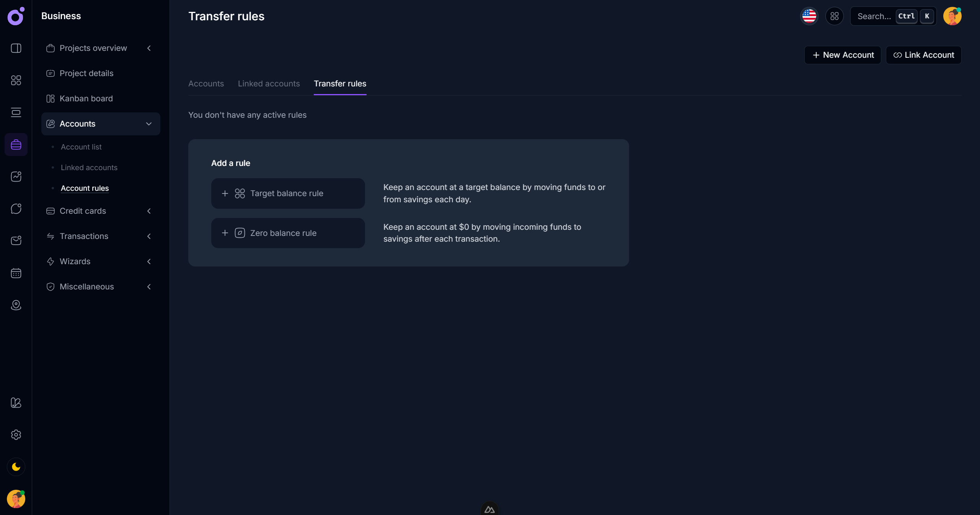The height and width of the screenshot is (515, 980).
Task: Click the briefcase Business icon in rail
Action: point(16,145)
